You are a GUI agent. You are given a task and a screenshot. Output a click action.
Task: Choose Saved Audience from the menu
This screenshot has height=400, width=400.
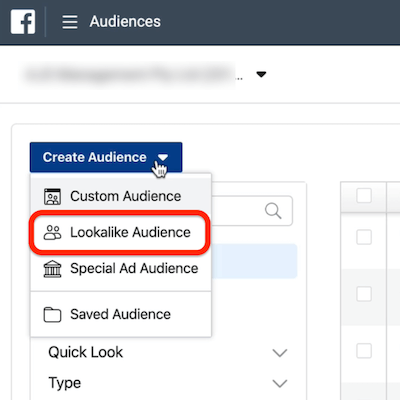pyautogui.click(x=121, y=314)
